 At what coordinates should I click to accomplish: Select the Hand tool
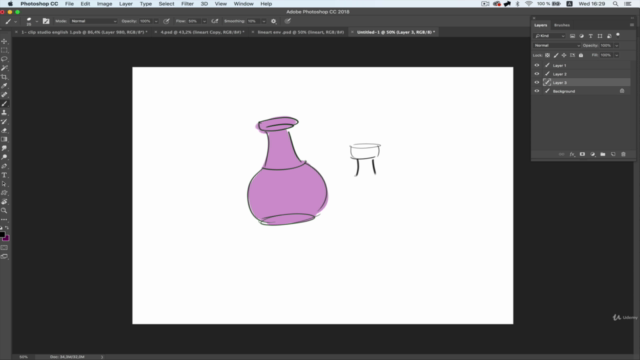[4, 202]
